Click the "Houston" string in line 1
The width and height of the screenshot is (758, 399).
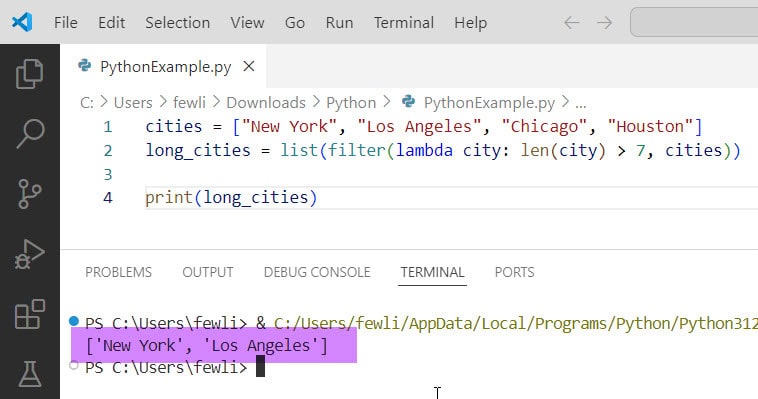(650, 127)
